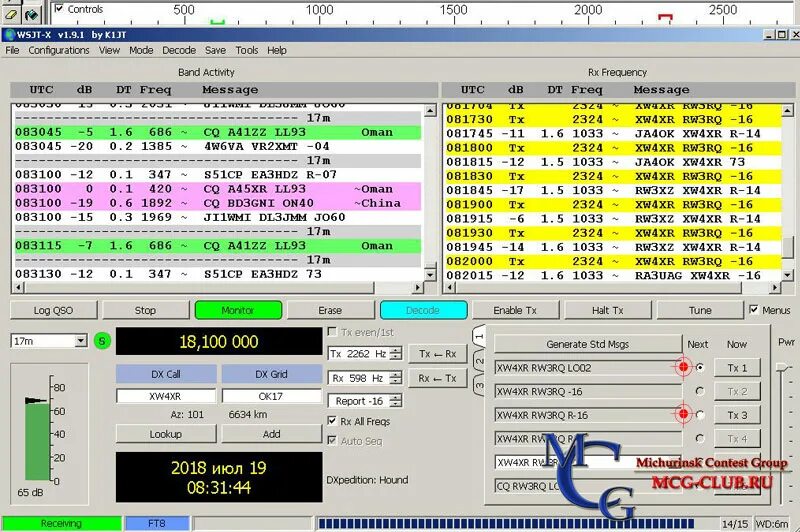Uncheck the Rx All Freqs checkbox

332,421
